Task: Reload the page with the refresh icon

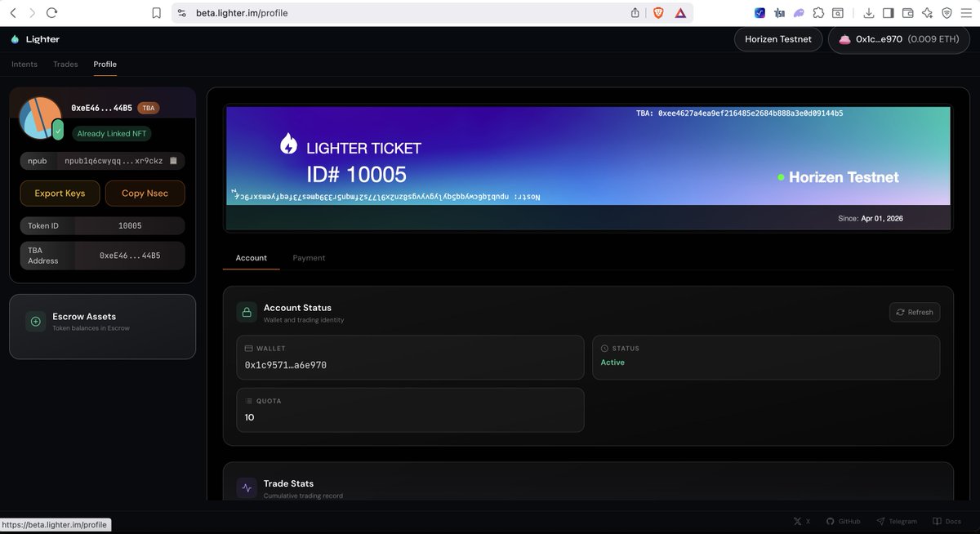Action: click(52, 13)
